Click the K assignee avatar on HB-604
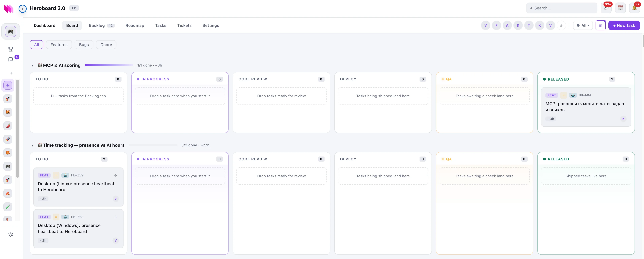Viewport: 644px width, 259px height. [x=623, y=119]
